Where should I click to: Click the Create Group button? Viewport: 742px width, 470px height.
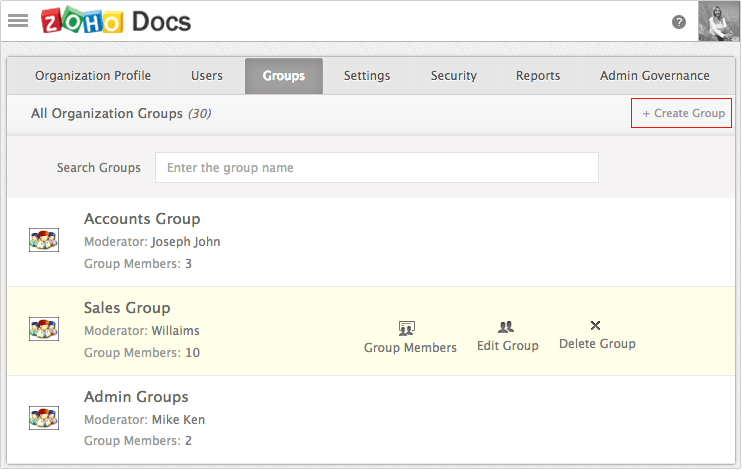tap(681, 113)
